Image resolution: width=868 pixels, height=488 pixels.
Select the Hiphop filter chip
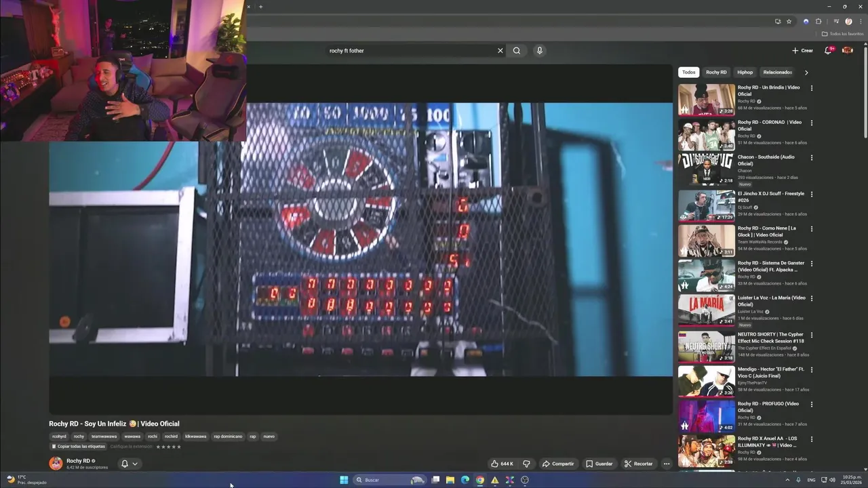pyautogui.click(x=745, y=72)
